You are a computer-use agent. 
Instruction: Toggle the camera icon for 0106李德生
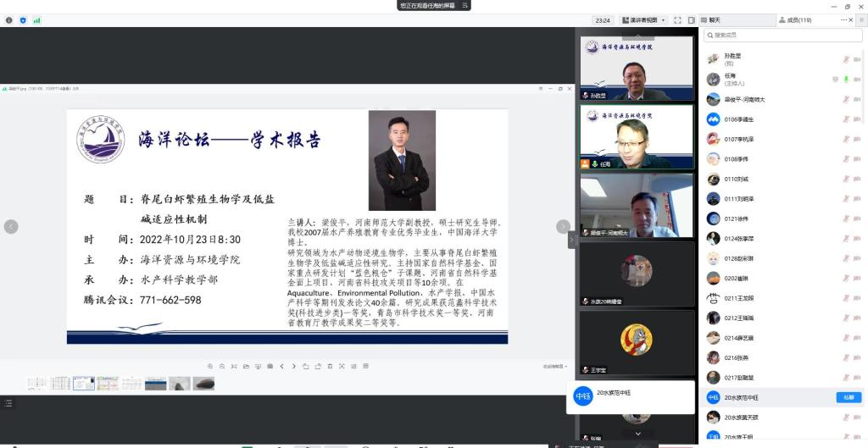click(x=858, y=119)
